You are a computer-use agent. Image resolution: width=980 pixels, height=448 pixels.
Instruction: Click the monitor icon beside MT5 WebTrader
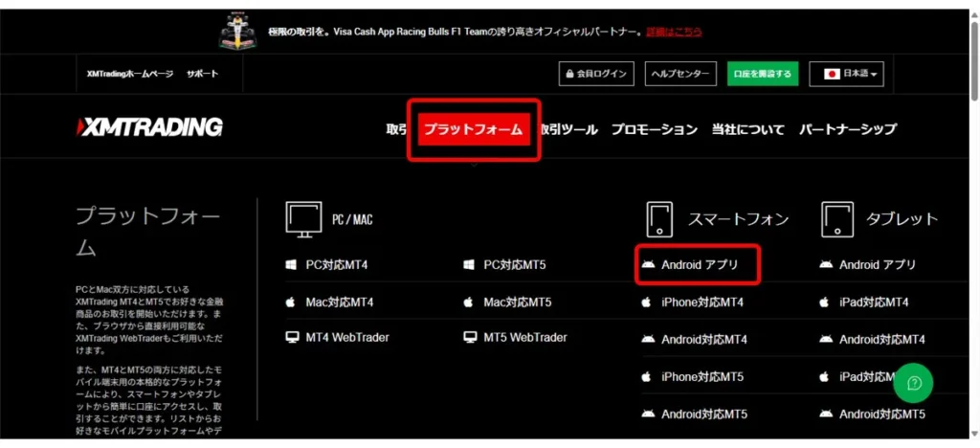coord(469,337)
